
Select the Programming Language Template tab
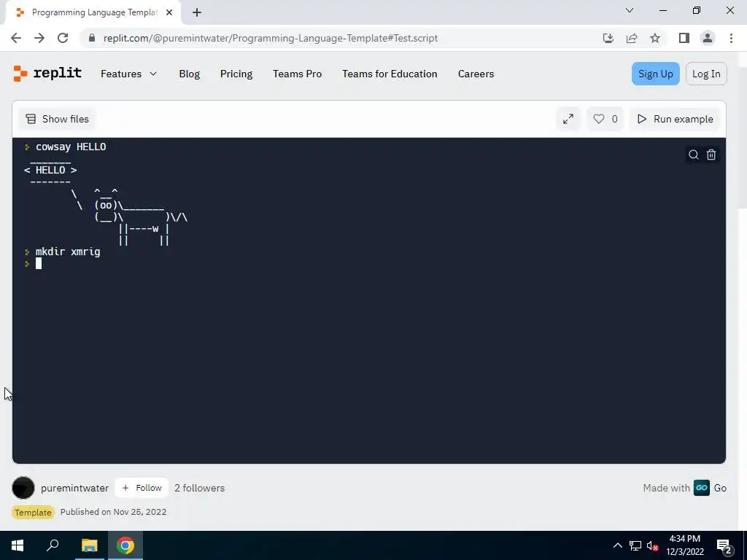tap(93, 13)
